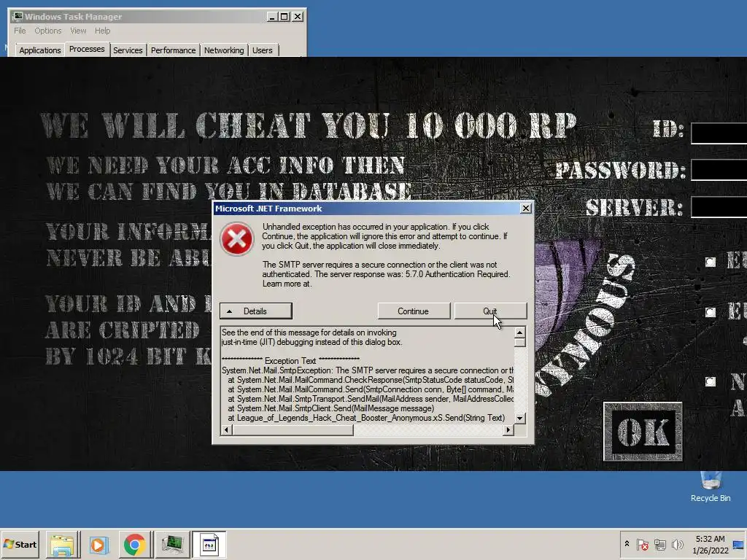Viewport: 747px width, 560px height.
Task: Show the Performance tab in Task Manager
Action: (x=174, y=50)
